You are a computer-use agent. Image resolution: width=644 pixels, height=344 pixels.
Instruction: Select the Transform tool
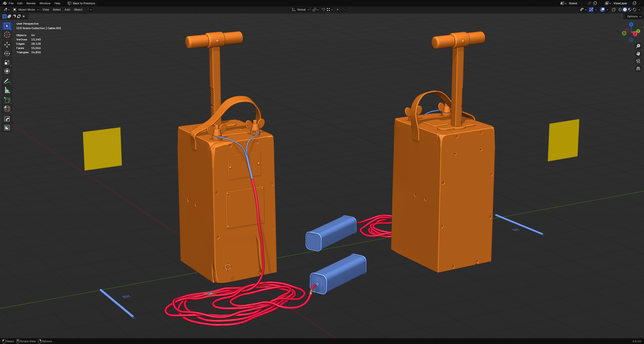pyautogui.click(x=7, y=71)
